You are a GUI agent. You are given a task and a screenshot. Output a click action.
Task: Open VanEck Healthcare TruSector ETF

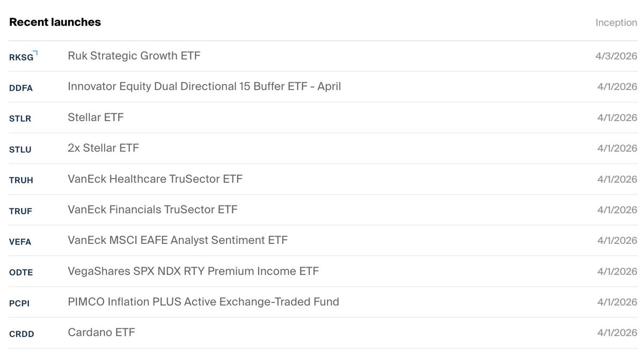pyautogui.click(x=155, y=179)
